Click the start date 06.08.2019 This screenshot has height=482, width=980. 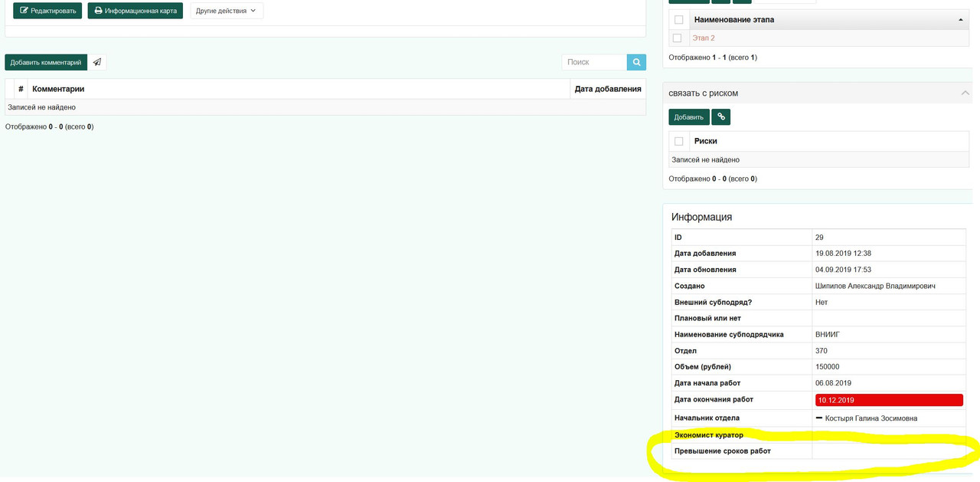click(835, 383)
